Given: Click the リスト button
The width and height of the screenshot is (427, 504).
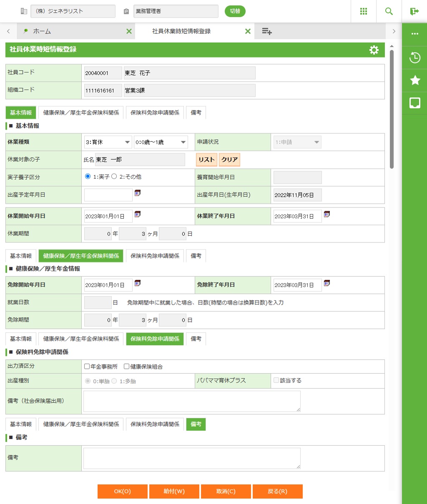Looking at the screenshot, I should click(207, 160).
